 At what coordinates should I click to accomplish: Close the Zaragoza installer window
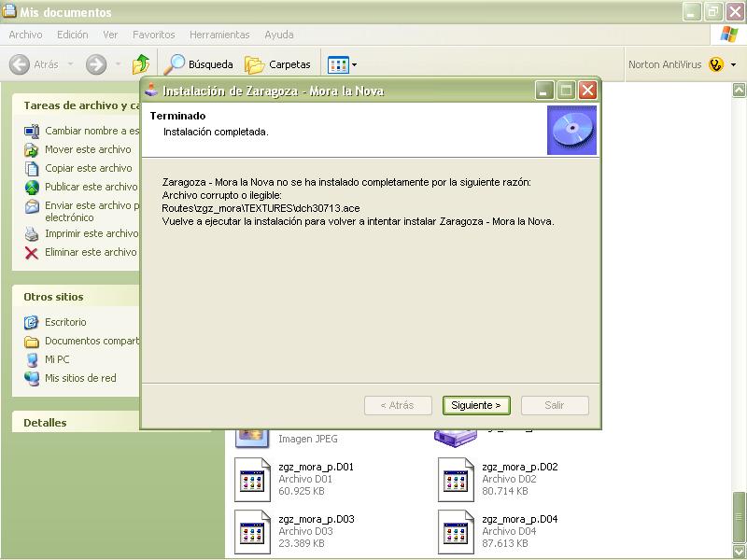coord(587,91)
